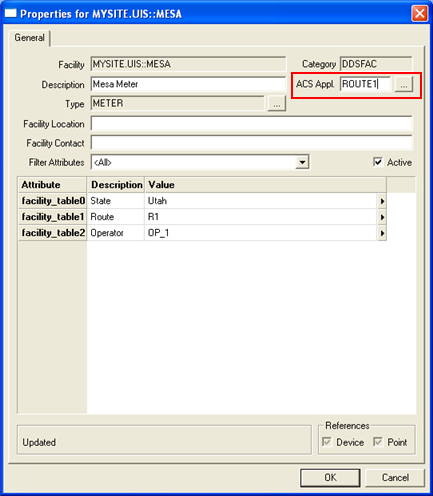Expand value arrow for Operator row
The height and width of the screenshot is (496, 433).
(382, 233)
